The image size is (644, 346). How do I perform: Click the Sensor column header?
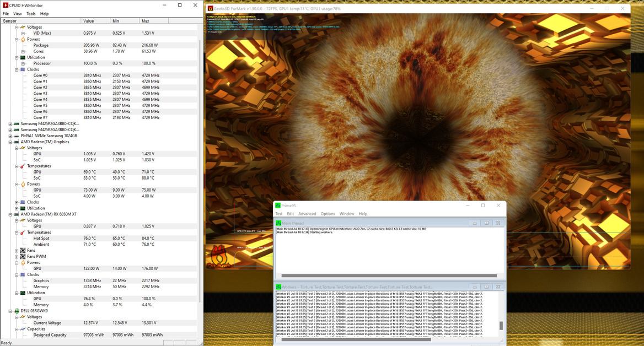41,21
